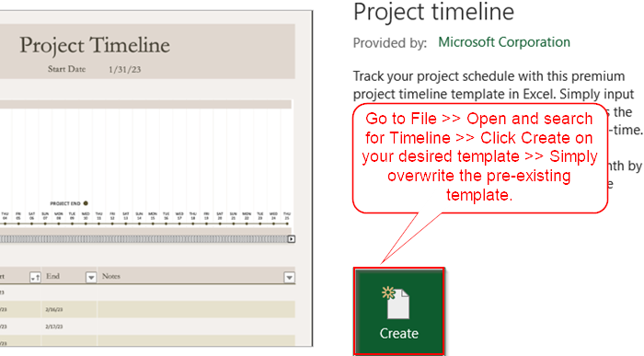644x356 pixels.
Task: Open the Start column sort filter button
Action: 35,278
